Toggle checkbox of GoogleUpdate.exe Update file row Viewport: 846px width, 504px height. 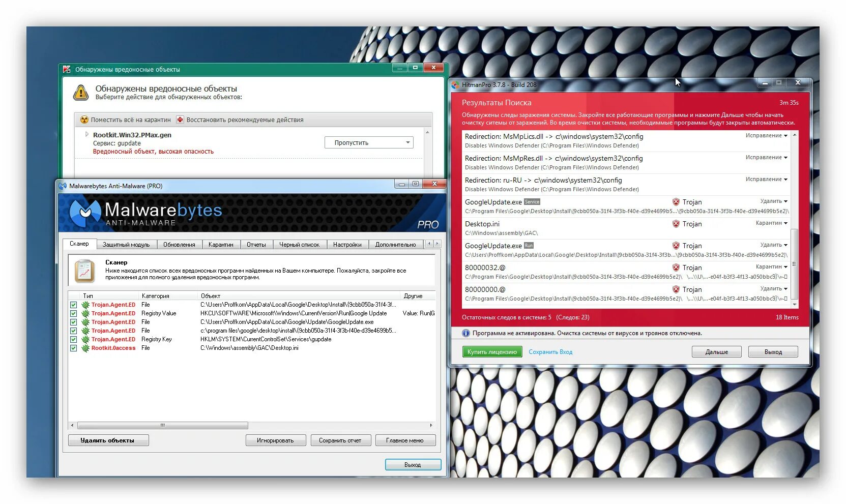[74, 322]
